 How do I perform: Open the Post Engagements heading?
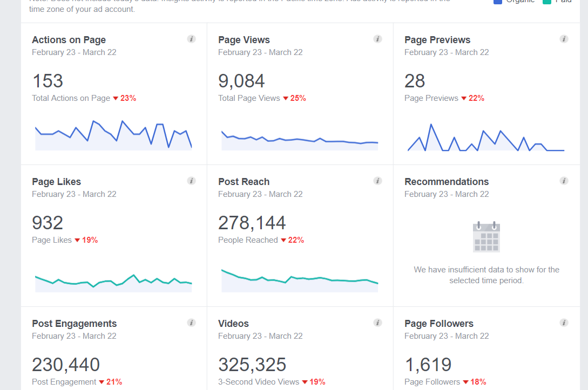point(75,323)
